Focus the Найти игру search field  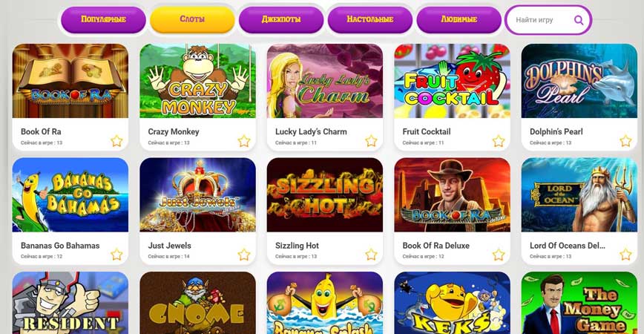coord(548,20)
